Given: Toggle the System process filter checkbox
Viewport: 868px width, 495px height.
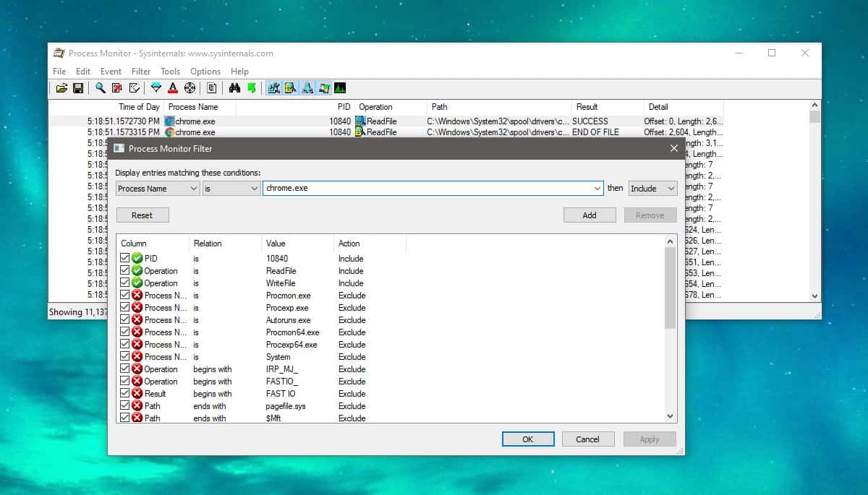Looking at the screenshot, I should tap(125, 356).
